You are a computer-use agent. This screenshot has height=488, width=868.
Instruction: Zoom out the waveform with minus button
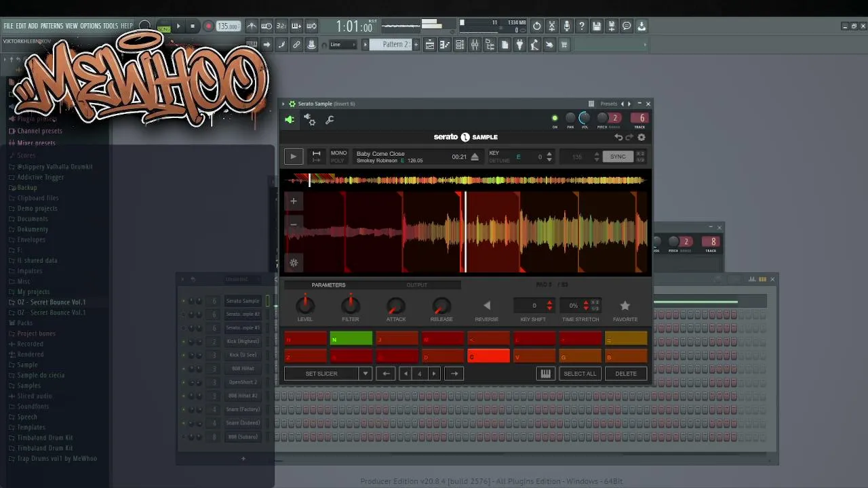294,224
